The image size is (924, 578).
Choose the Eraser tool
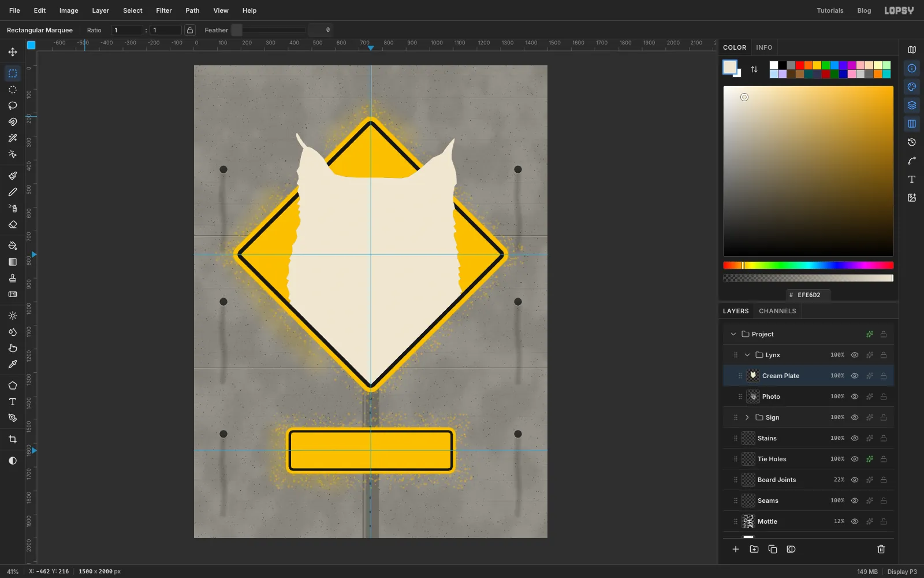pyautogui.click(x=13, y=224)
